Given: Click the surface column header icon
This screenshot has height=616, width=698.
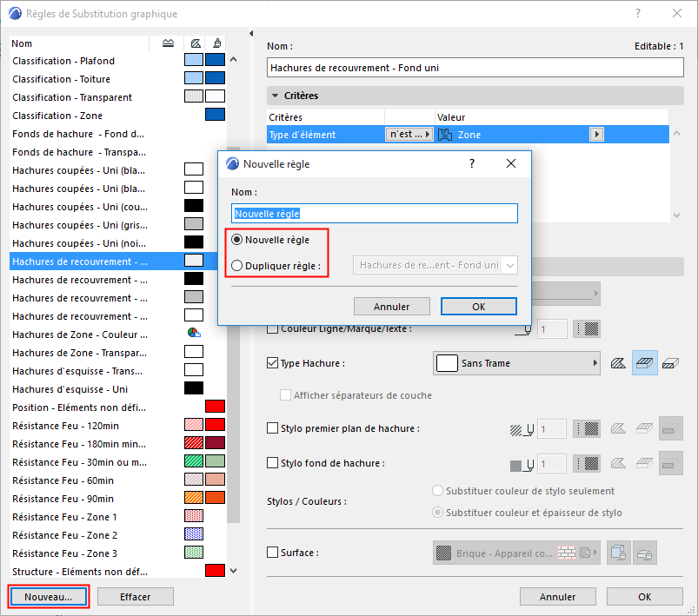Looking at the screenshot, I should (x=216, y=43).
